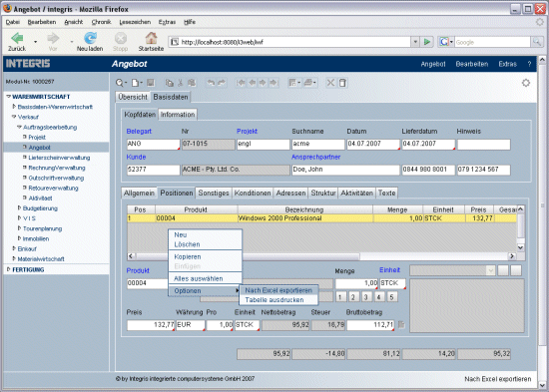The width and height of the screenshot is (549, 392).
Task: Click the Windows 2000 Professional table cell
Action: pyautogui.click(x=305, y=218)
